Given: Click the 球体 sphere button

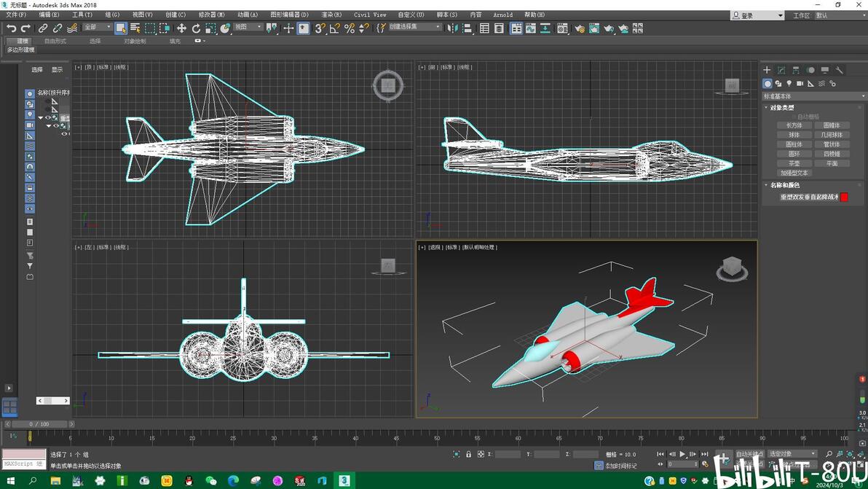Looking at the screenshot, I should tap(794, 135).
